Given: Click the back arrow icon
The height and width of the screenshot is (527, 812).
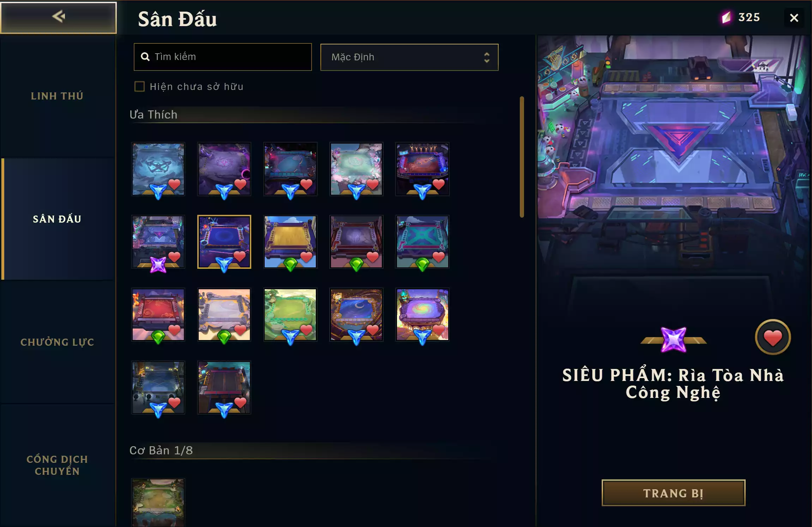Looking at the screenshot, I should pos(59,16).
